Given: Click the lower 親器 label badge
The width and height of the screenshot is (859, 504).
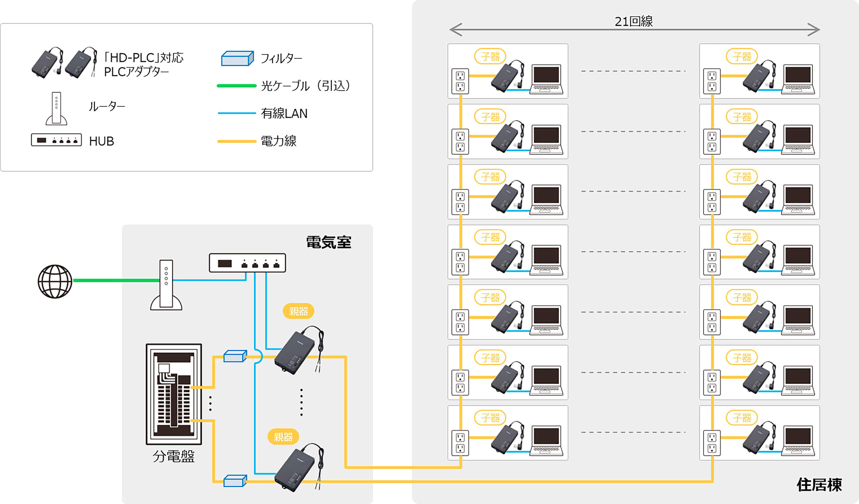Looking at the screenshot, I should pos(283,437).
